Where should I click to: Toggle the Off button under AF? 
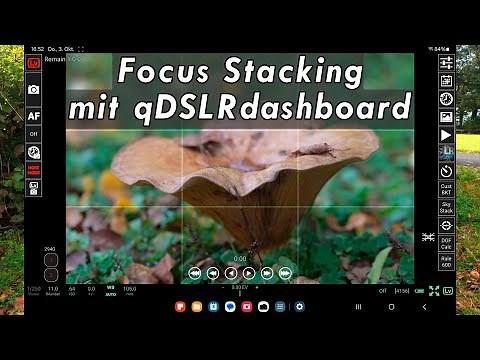(x=34, y=134)
